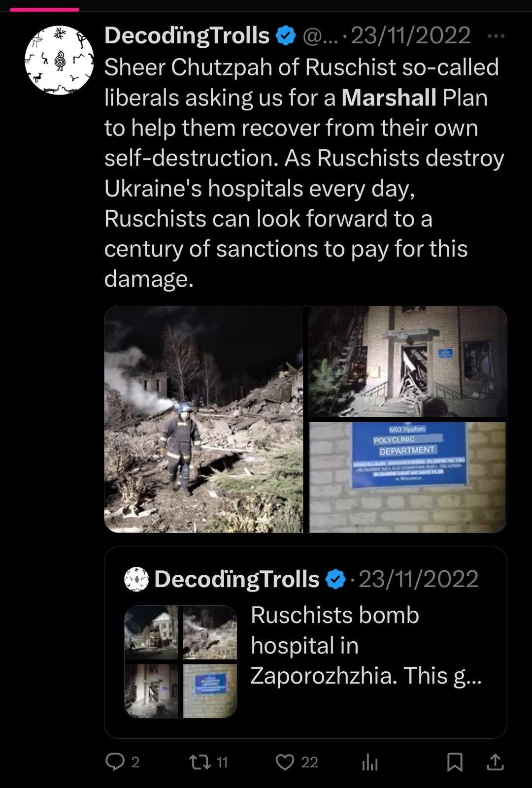Open the share upload icon
This screenshot has width=532, height=788.
click(495, 762)
